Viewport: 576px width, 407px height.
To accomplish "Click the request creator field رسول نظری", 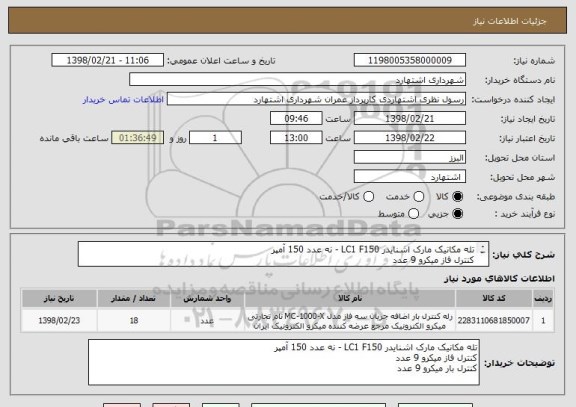I will [x=316, y=99].
